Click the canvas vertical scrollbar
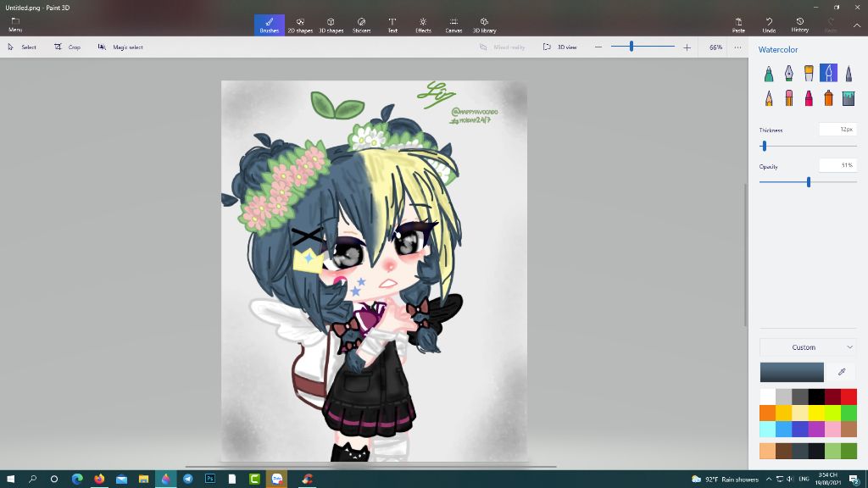 pyautogui.click(x=745, y=254)
